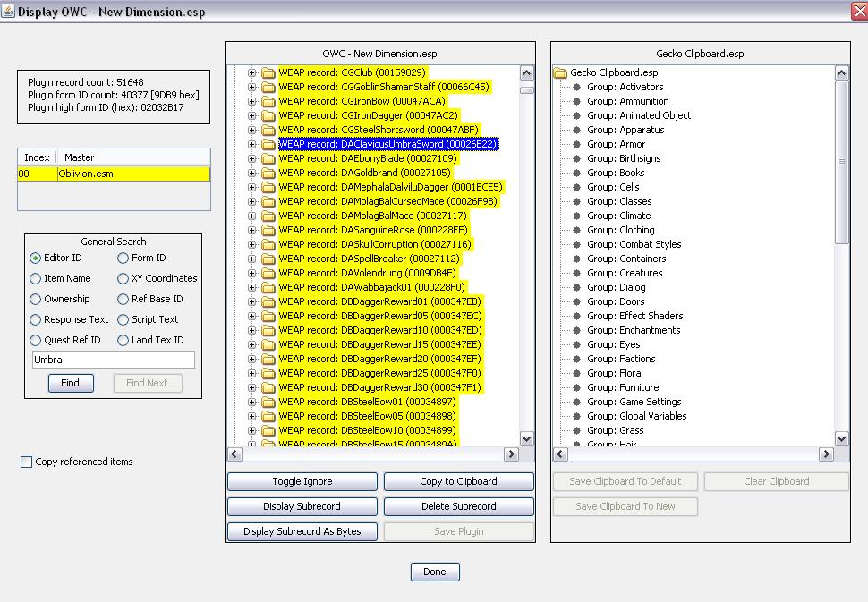Image resolution: width=868 pixels, height=602 pixels.
Task: Expand the DAEbonyBlade weapon record
Action: (252, 158)
